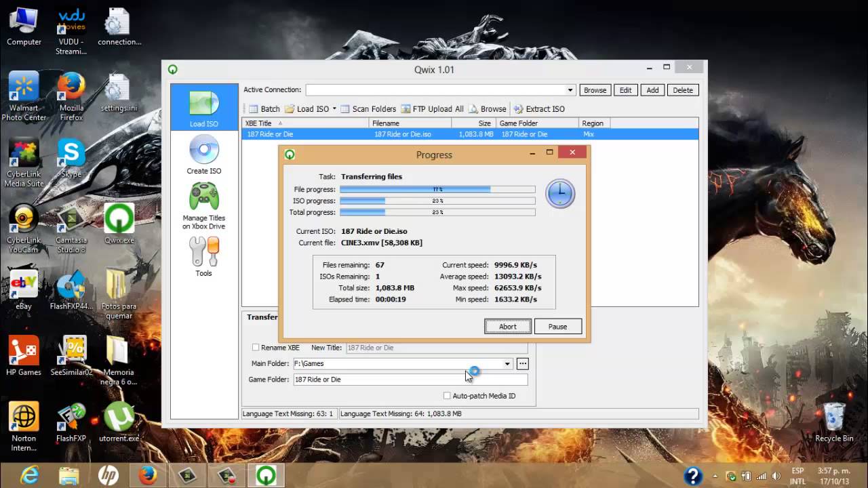Screen dimensions: 868x488
Task: Click Add connection button
Action: tap(652, 90)
